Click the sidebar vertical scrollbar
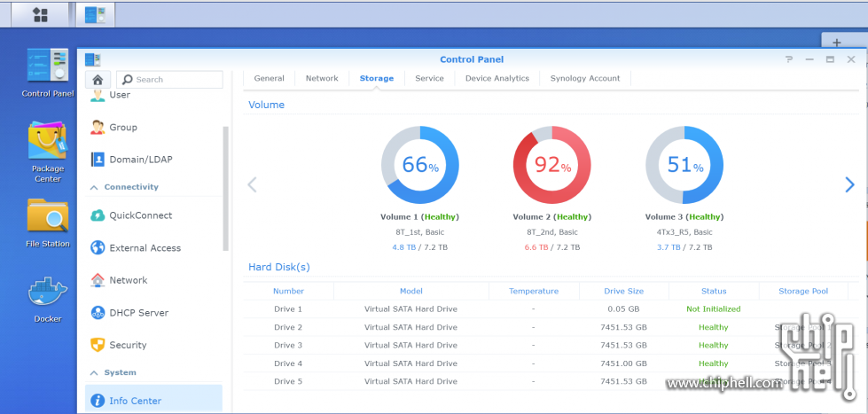Image resolution: width=868 pixels, height=414 pixels. pos(226,188)
